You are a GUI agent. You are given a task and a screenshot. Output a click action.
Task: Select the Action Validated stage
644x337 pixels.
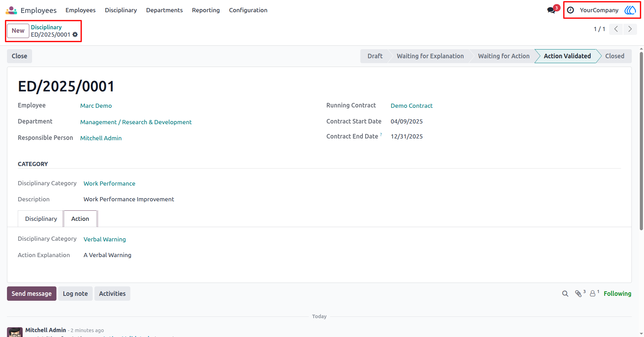click(567, 56)
